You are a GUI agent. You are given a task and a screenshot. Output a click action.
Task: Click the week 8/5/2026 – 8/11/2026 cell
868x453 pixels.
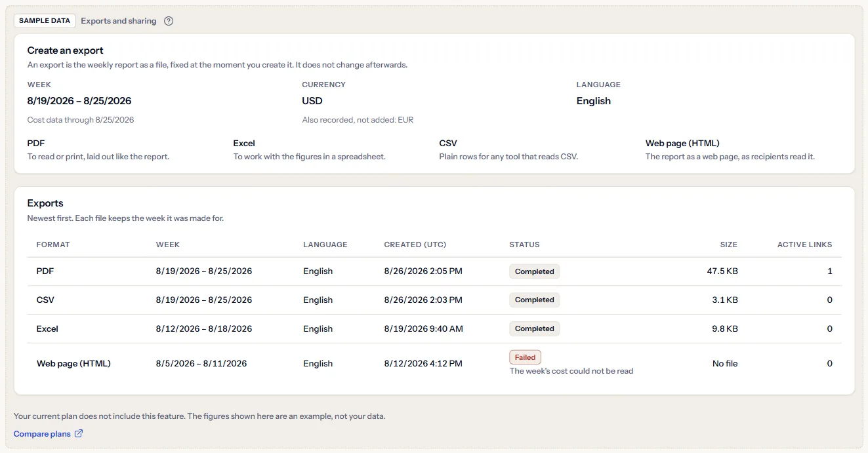click(x=201, y=364)
